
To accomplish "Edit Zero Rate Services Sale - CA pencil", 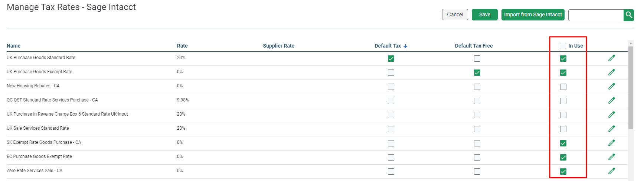I will coord(612,171).
